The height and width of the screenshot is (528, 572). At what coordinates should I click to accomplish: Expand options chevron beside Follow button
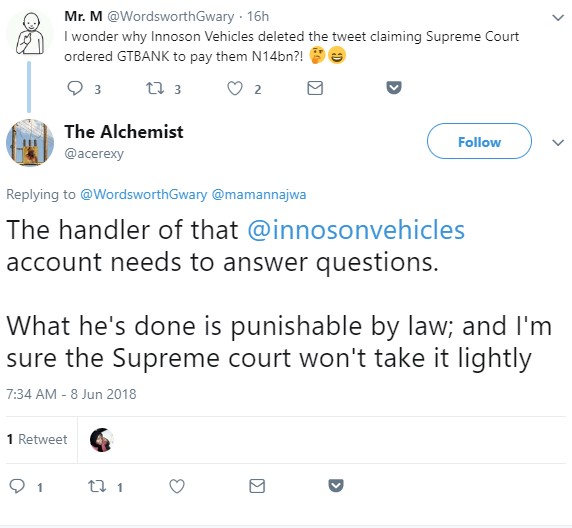tap(558, 142)
